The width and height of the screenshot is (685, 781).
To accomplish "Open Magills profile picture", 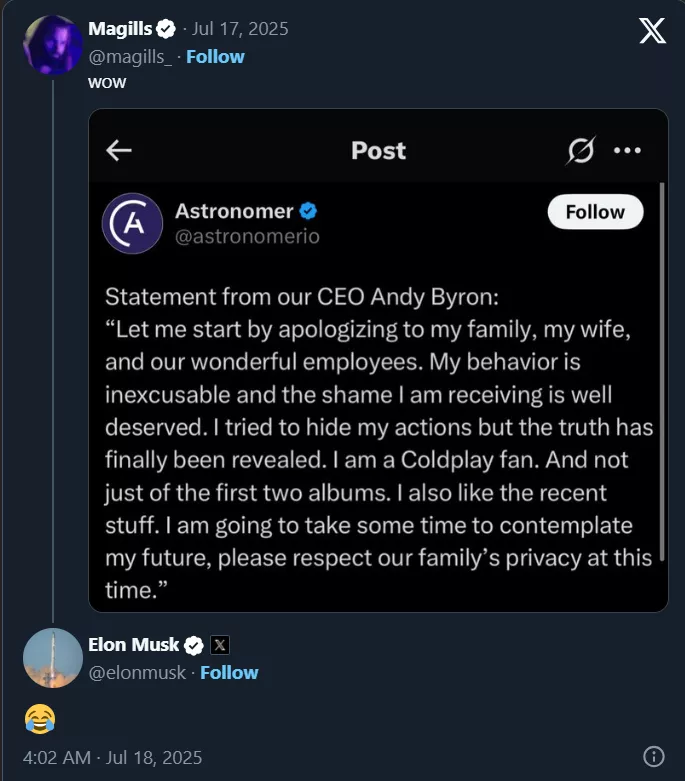I will [52, 45].
